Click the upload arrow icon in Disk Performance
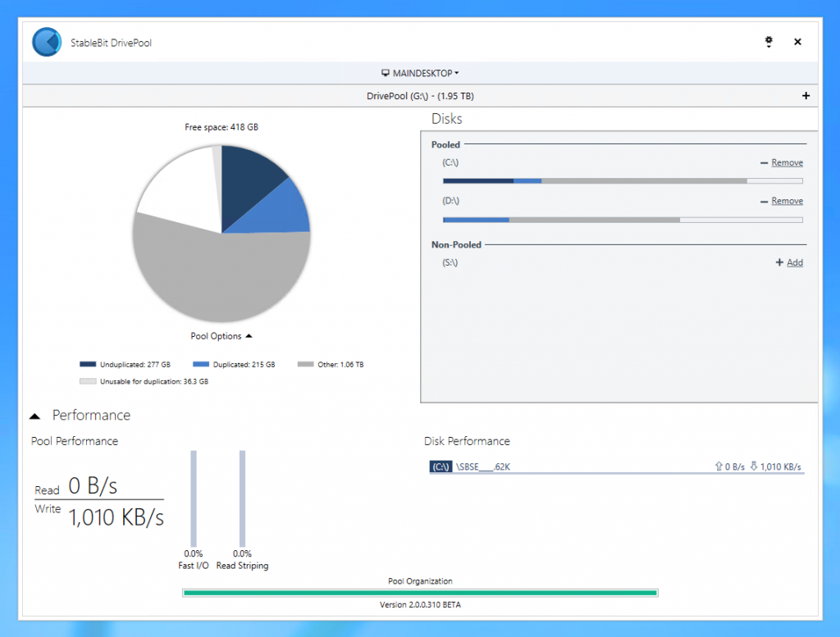The height and width of the screenshot is (637, 840). (x=719, y=466)
